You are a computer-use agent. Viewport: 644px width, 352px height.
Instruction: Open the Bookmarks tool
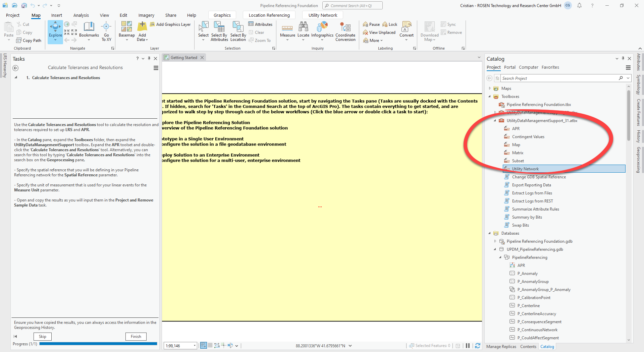point(89,32)
